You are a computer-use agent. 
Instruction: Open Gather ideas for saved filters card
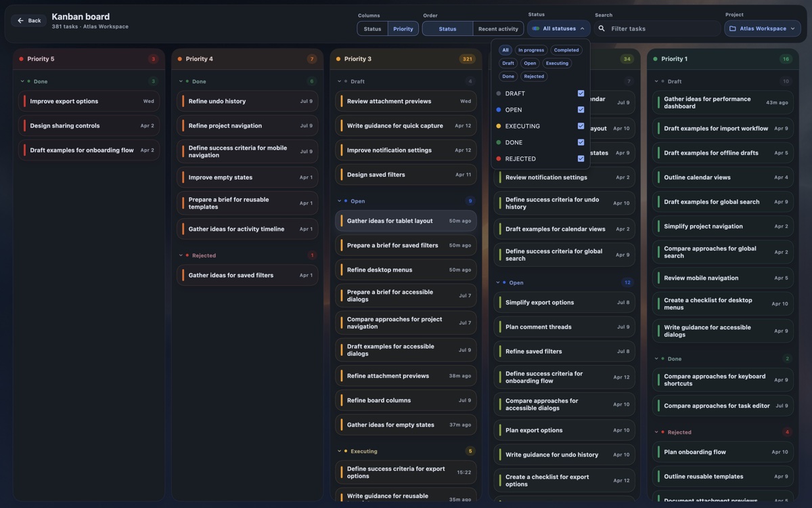[x=247, y=275]
